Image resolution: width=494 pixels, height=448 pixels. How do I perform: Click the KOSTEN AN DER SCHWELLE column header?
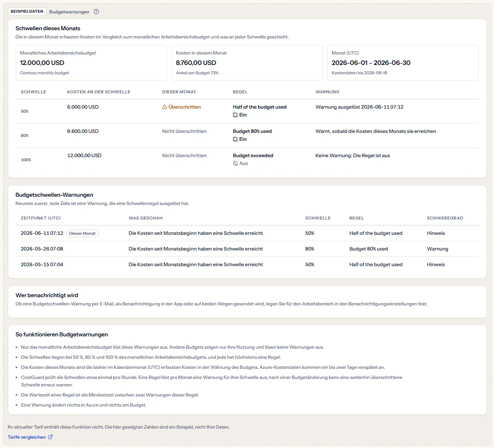click(x=99, y=92)
